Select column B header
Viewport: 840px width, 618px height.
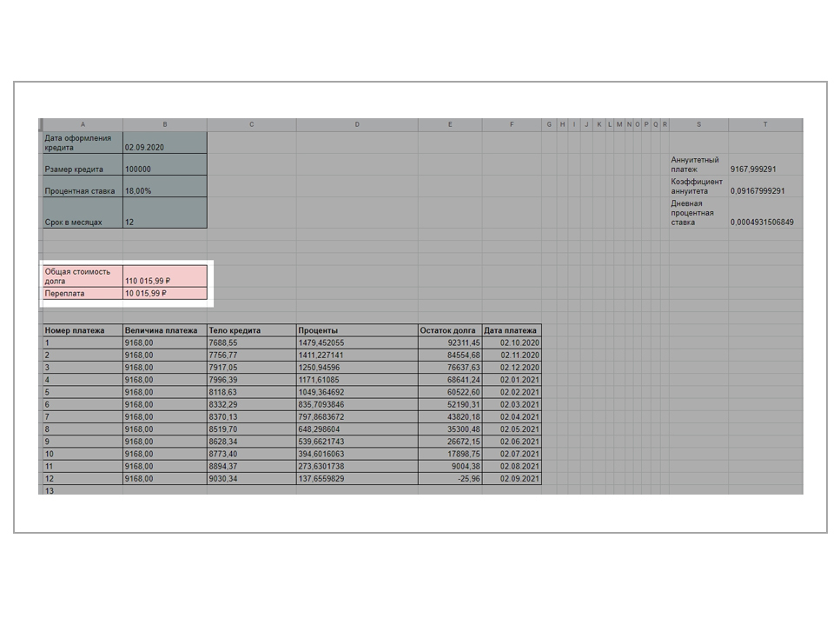click(x=165, y=124)
